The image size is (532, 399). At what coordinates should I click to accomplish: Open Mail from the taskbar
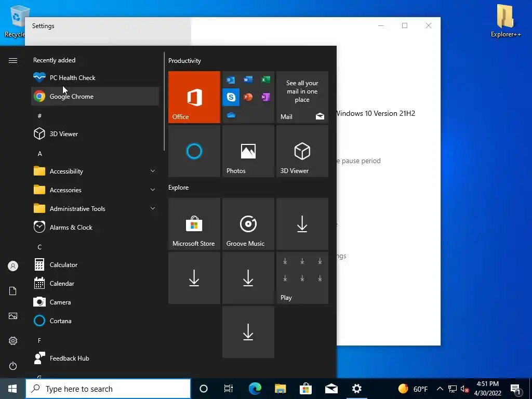331,389
